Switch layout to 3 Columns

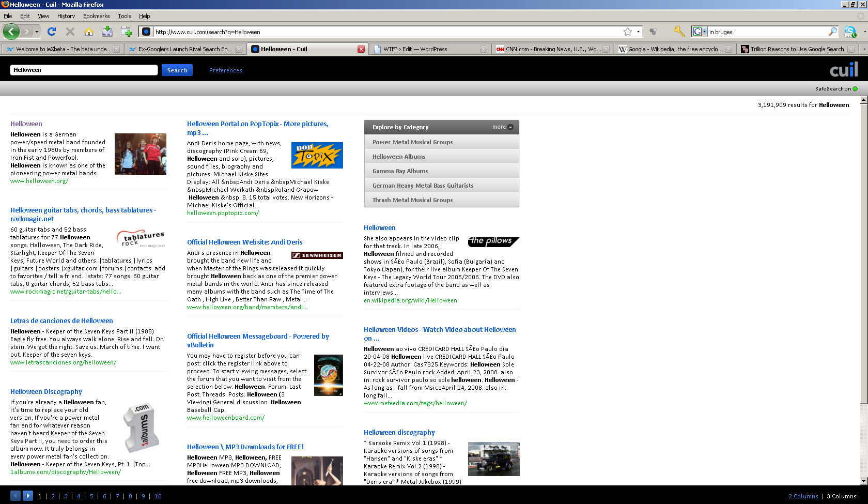841,496
